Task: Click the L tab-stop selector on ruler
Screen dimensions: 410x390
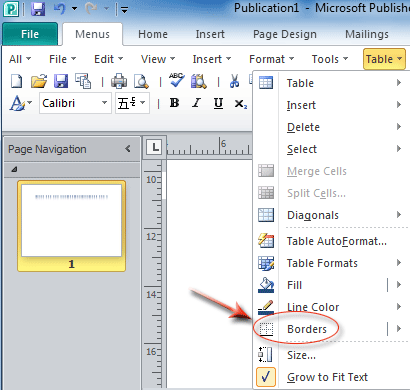Action: pos(155,147)
